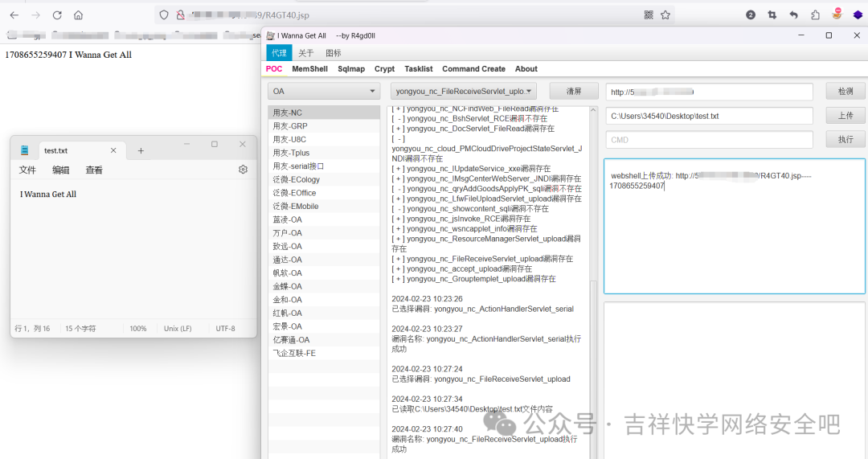Open the 文件 menu in Notepad
Viewport: 868px width, 459px height.
pos(27,170)
